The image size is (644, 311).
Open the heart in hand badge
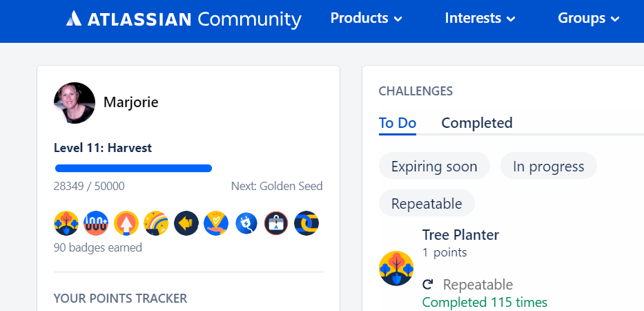pyautogui.click(x=217, y=223)
